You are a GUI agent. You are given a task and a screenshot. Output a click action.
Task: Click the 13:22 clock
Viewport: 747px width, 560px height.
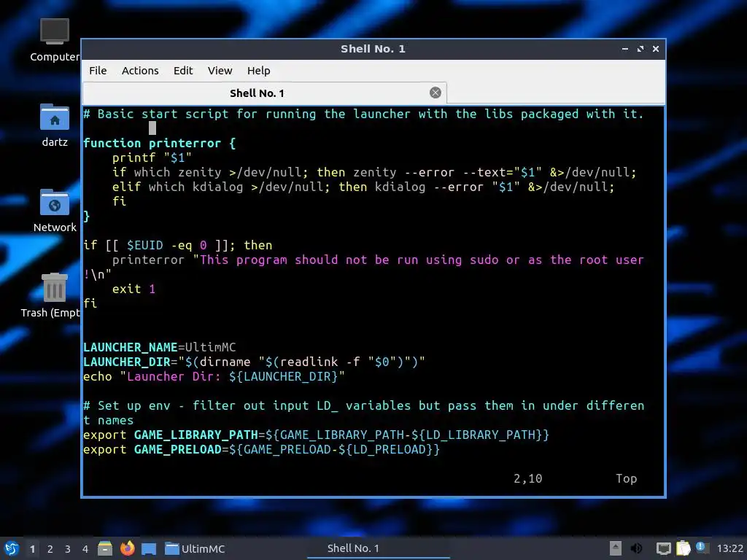729,548
